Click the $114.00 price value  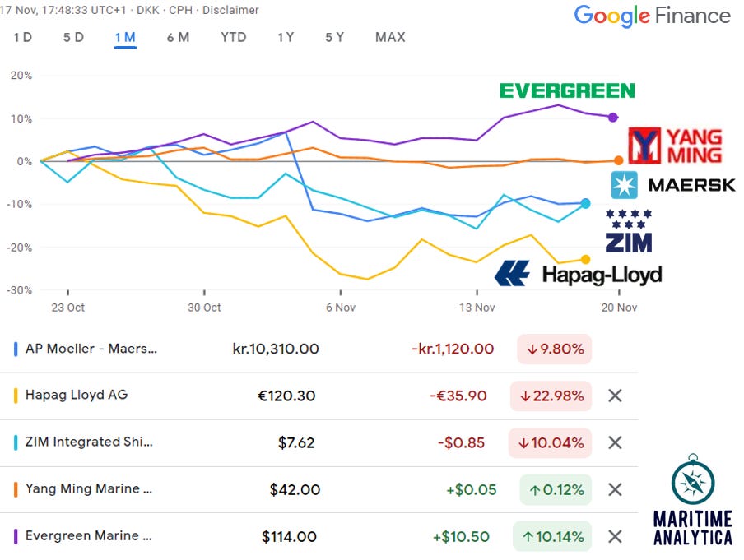pos(289,537)
